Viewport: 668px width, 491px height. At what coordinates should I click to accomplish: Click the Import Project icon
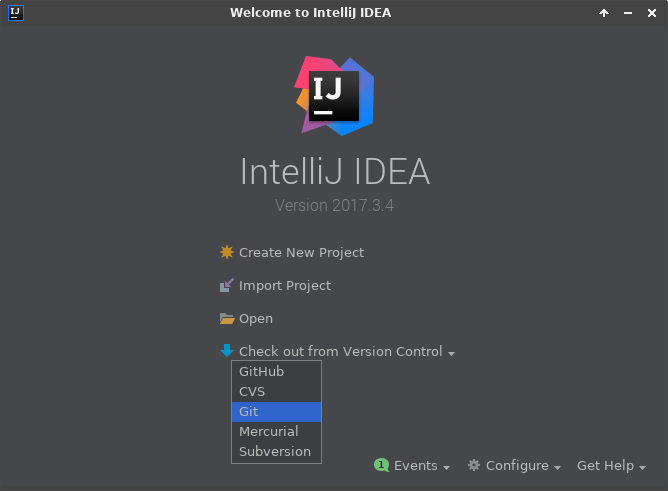(227, 286)
